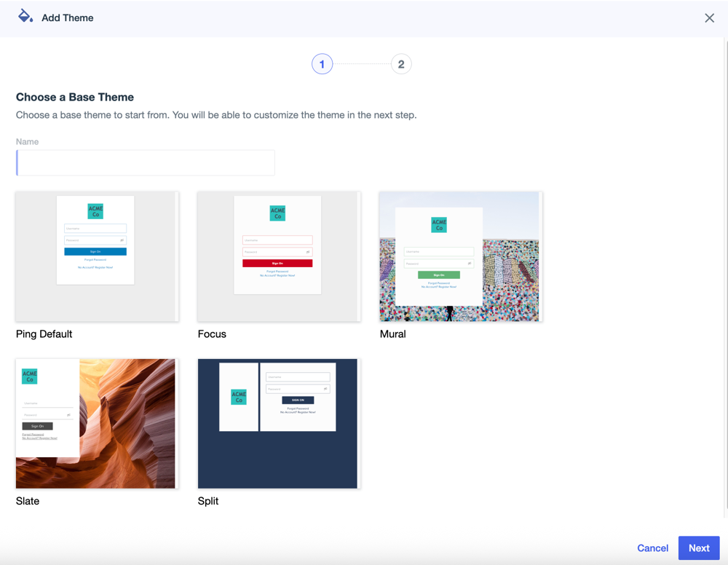
Task: Choose the Split theme thumbnail
Action: click(278, 423)
